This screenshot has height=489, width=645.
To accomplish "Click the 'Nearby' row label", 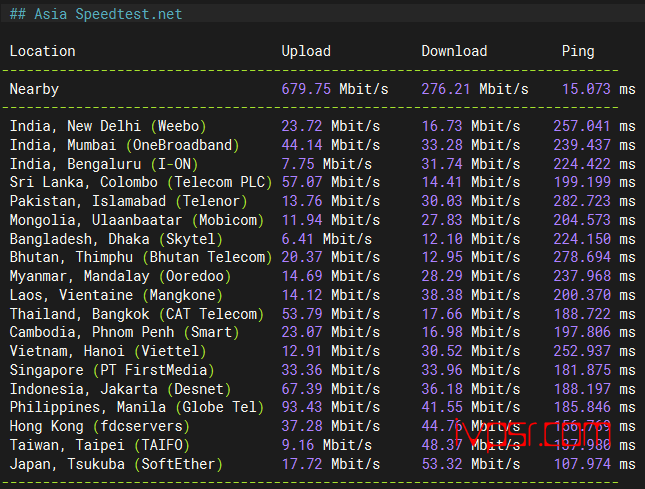I will [34, 89].
